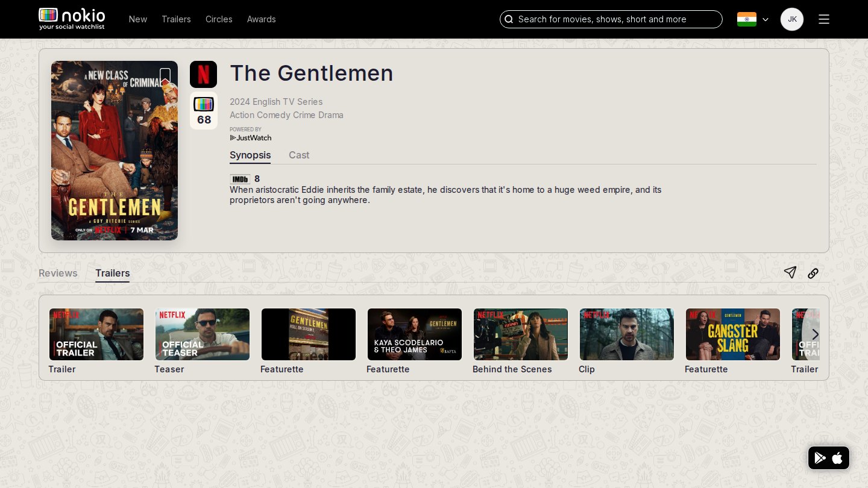Click the Clip label text
The height and width of the screenshot is (488, 868).
coord(587,369)
